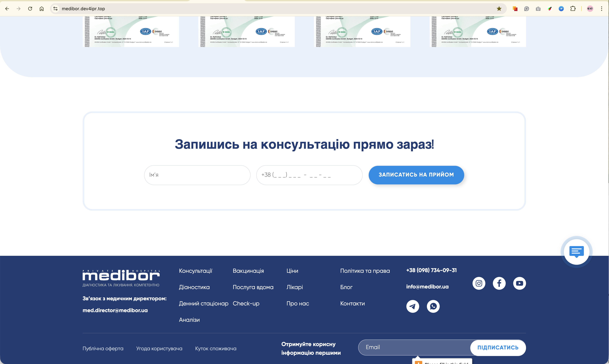Click the WhatsApp messenger icon

(433, 306)
